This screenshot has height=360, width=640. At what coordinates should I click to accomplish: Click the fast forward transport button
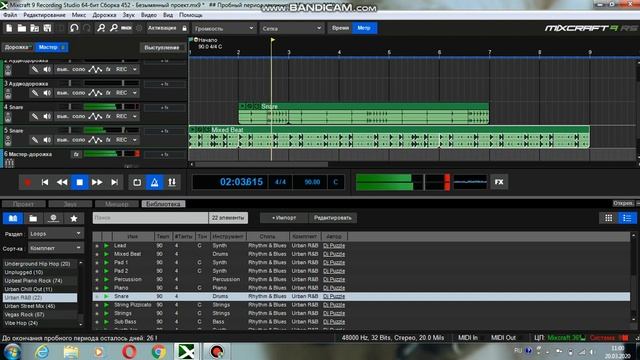97,182
